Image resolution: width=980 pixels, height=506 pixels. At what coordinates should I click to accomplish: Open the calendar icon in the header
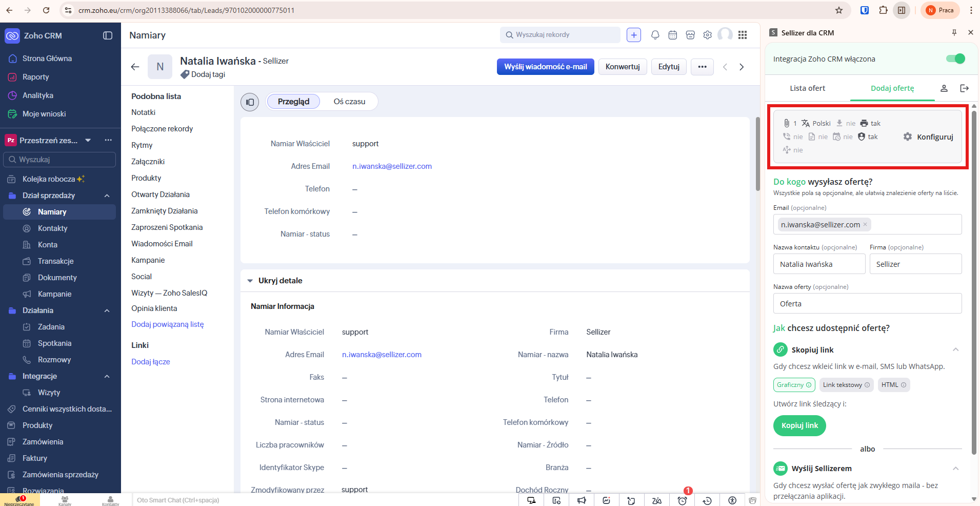pos(673,35)
